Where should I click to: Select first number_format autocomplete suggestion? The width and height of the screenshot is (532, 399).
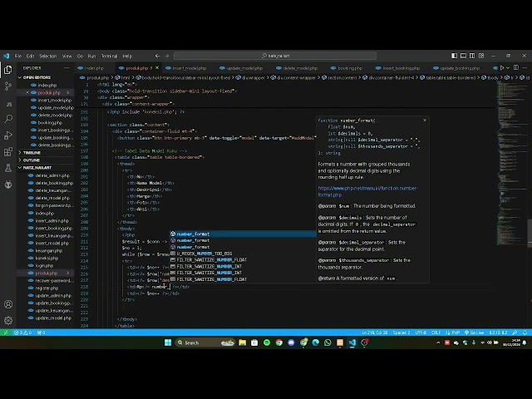coord(193,234)
